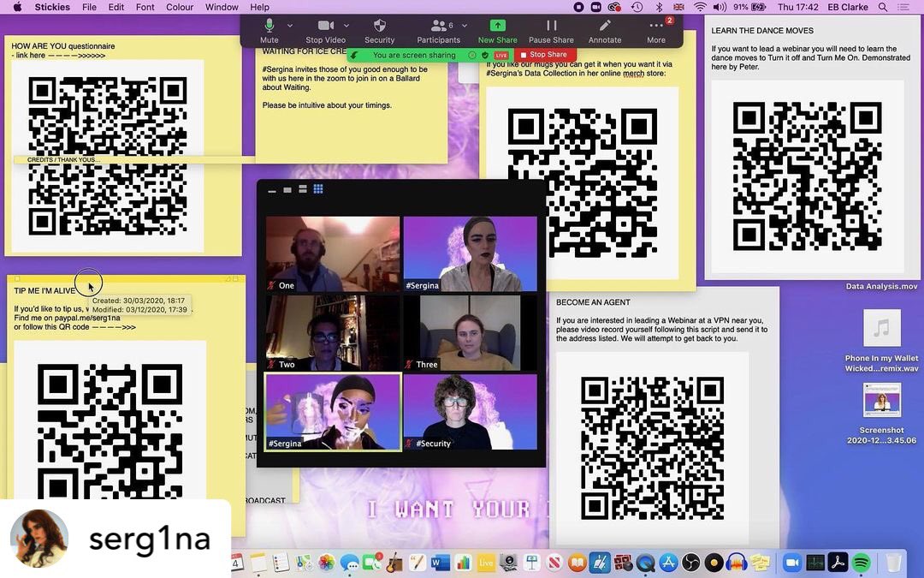The height and width of the screenshot is (578, 924).
Task: Click the LEARN THE DANCE MOVES QR code
Action: [x=807, y=176]
